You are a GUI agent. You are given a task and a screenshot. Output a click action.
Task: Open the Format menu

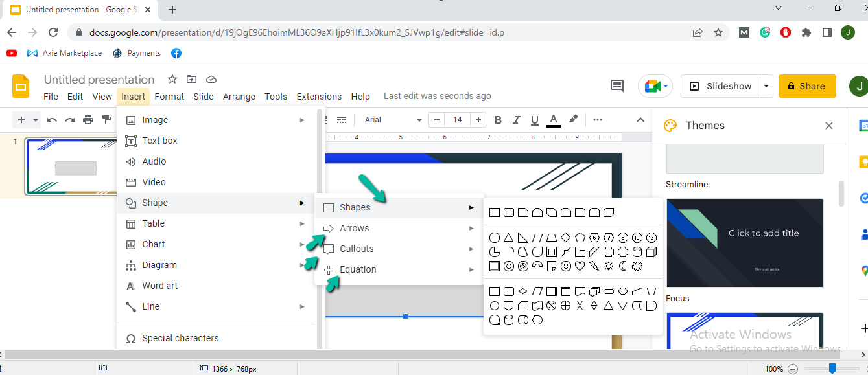[x=169, y=96]
